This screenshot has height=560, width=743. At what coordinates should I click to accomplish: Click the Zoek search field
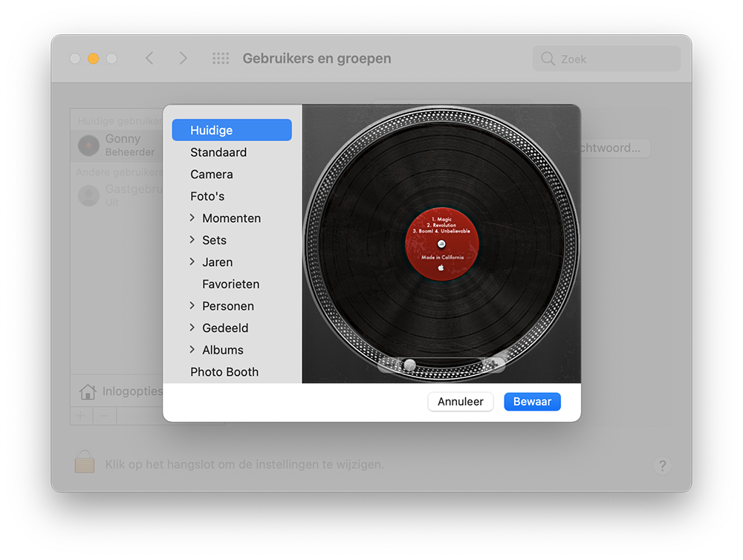tap(606, 59)
